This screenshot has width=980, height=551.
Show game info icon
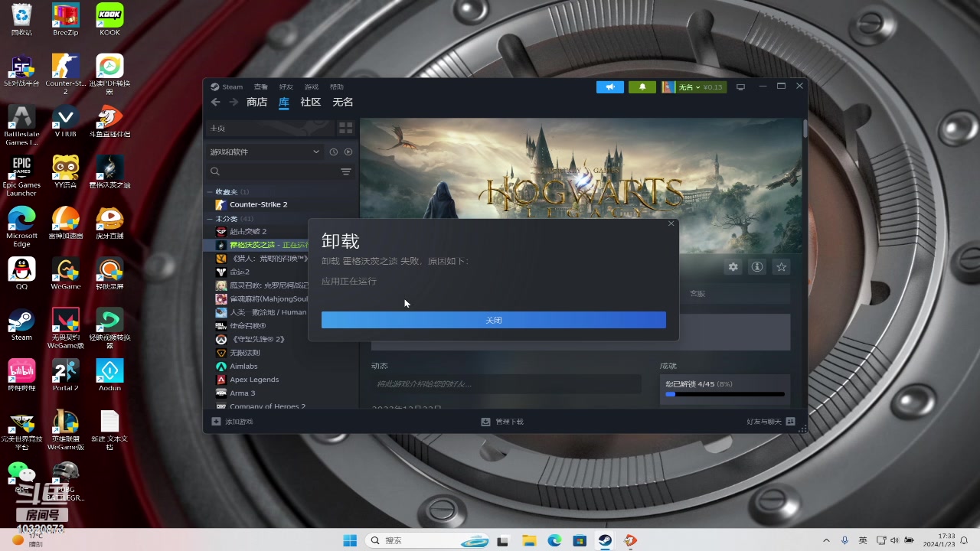pyautogui.click(x=757, y=267)
